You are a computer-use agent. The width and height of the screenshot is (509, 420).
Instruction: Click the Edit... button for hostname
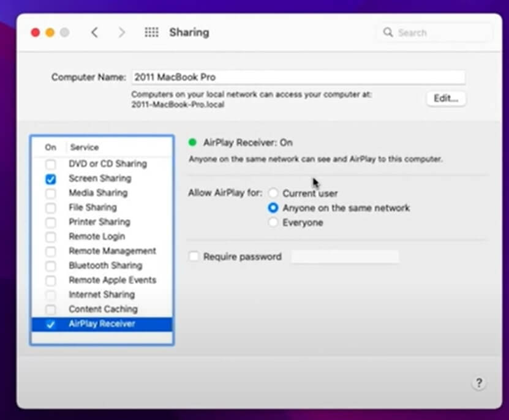pos(446,99)
